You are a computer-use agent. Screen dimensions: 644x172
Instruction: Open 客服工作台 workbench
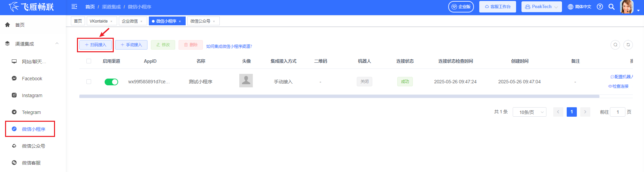tap(498, 7)
